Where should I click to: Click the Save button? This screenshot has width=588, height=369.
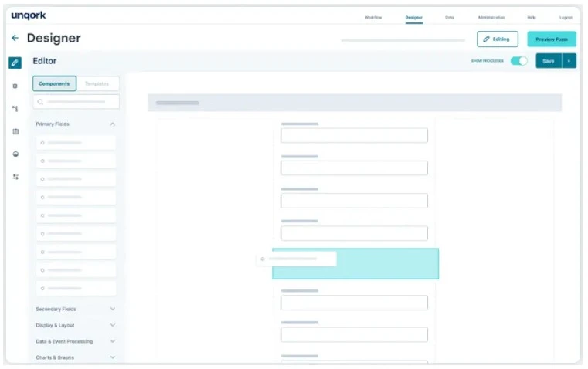[549, 61]
